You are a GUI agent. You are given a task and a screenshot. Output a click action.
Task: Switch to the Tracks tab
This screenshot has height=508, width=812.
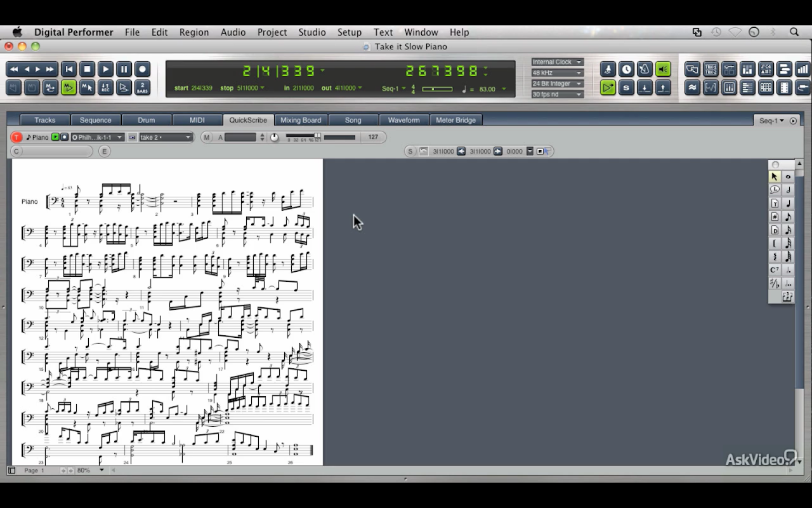[45, 120]
